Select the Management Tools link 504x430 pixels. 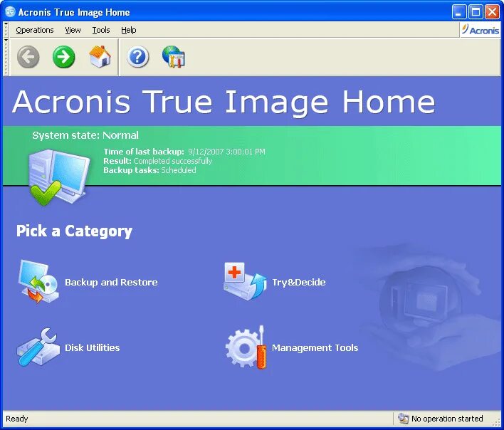[315, 347]
